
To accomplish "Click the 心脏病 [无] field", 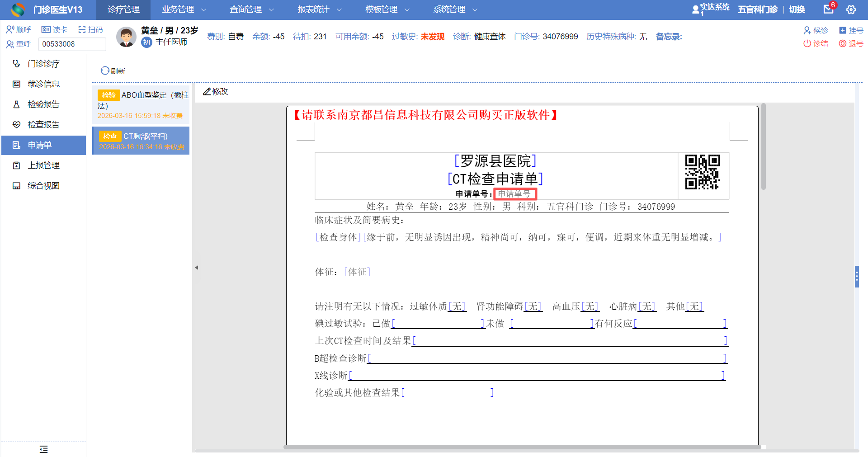I will pyautogui.click(x=647, y=306).
